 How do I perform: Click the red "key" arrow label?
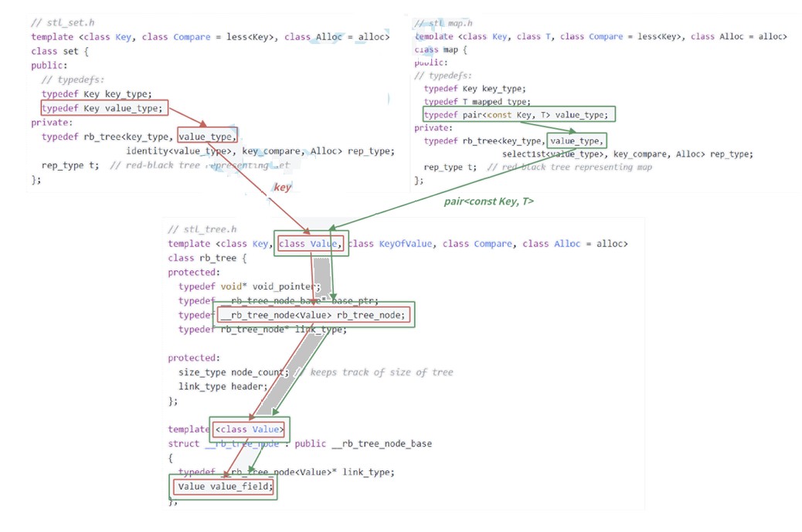tap(282, 187)
